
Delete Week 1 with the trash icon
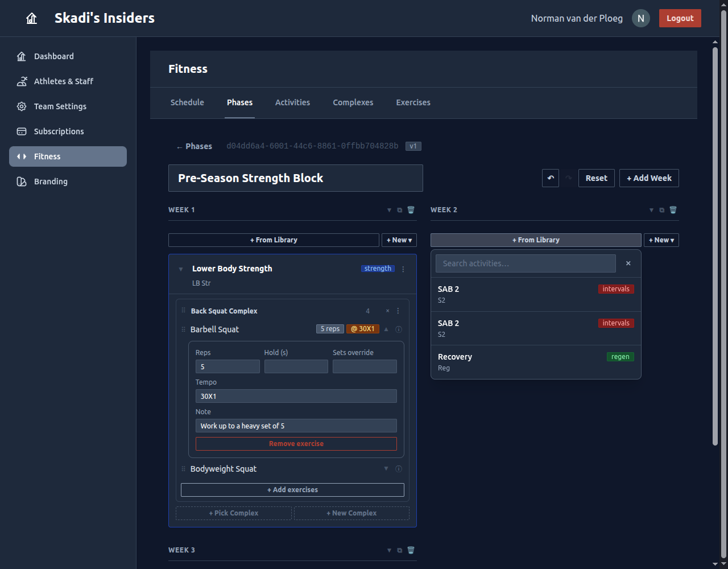pyautogui.click(x=411, y=210)
